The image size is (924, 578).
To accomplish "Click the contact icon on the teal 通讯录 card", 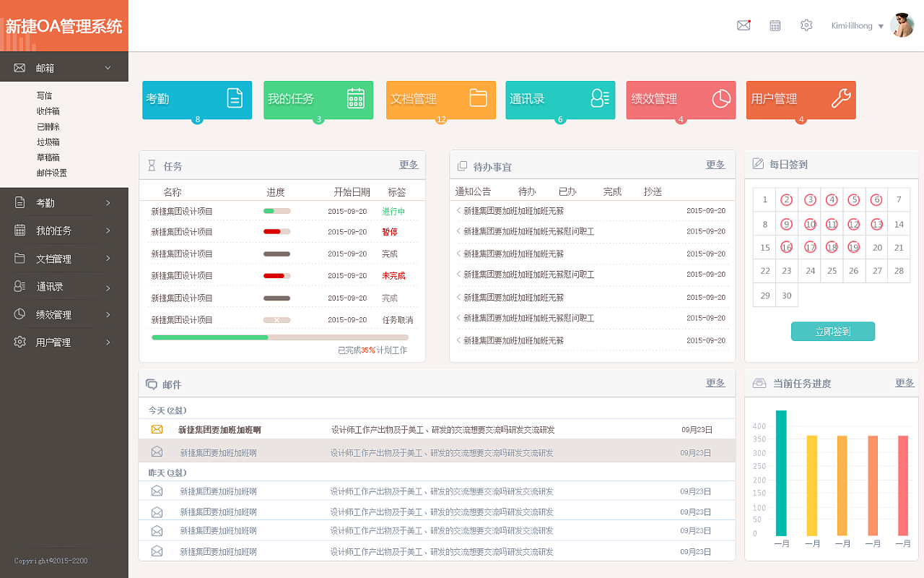I will (x=600, y=98).
